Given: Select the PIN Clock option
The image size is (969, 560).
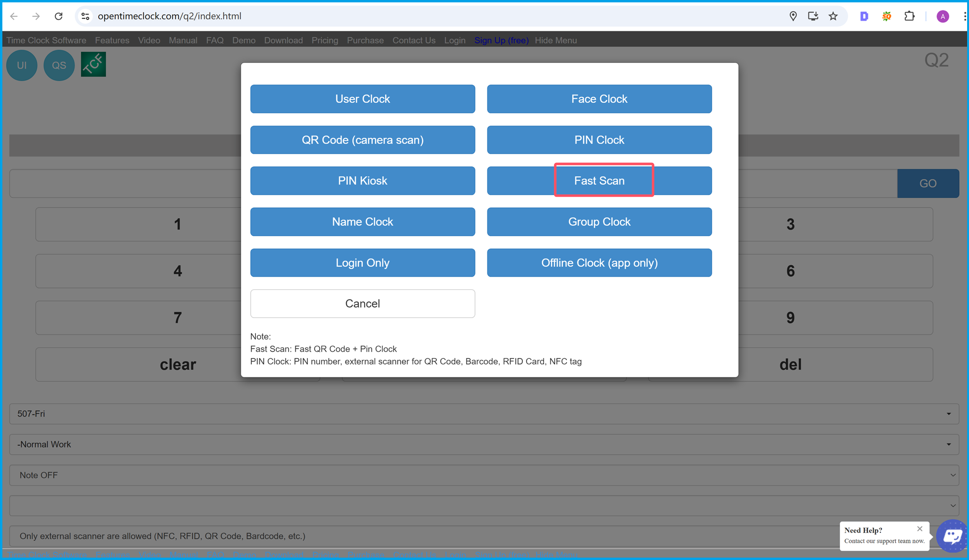Looking at the screenshot, I should pos(599,139).
